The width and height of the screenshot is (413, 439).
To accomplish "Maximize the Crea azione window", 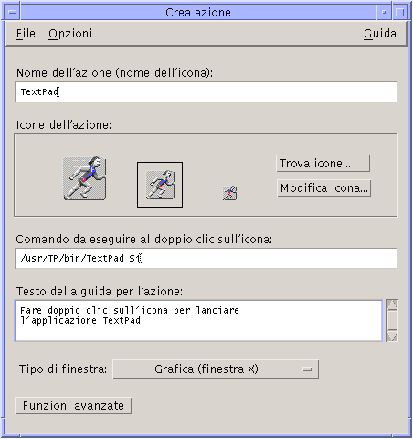I will tap(400, 12).
